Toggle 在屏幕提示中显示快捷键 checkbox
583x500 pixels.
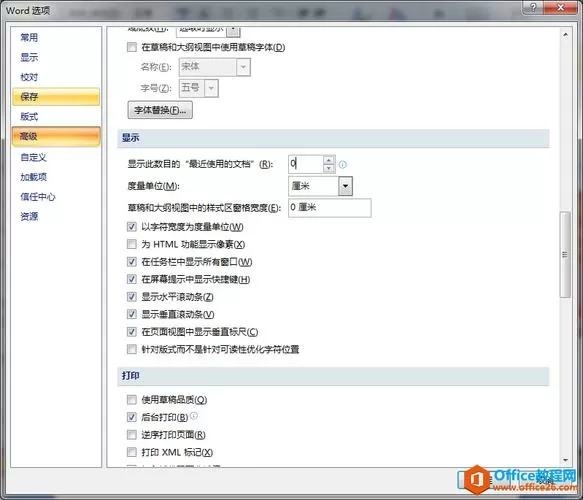(132, 279)
